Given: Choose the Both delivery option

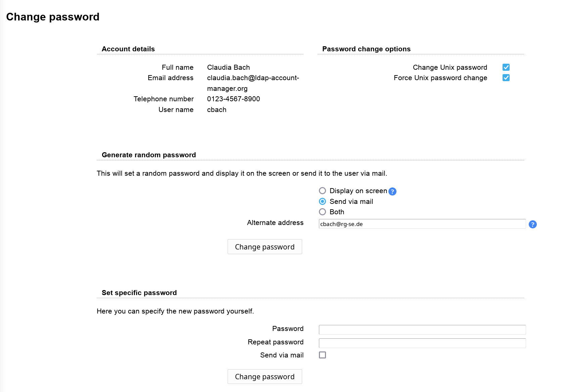Looking at the screenshot, I should [322, 212].
